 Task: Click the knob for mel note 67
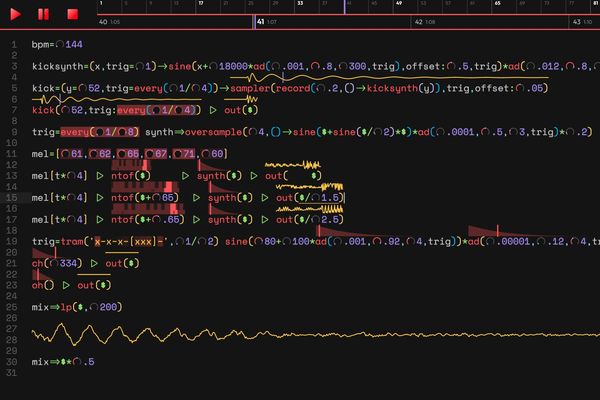click(150, 154)
